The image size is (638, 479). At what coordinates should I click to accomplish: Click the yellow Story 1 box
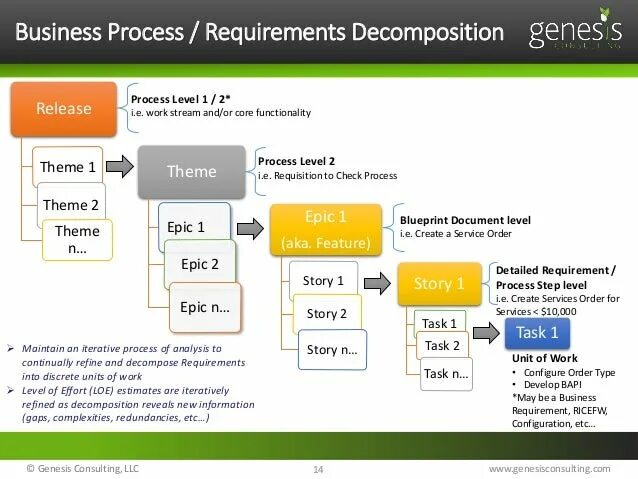pos(439,284)
